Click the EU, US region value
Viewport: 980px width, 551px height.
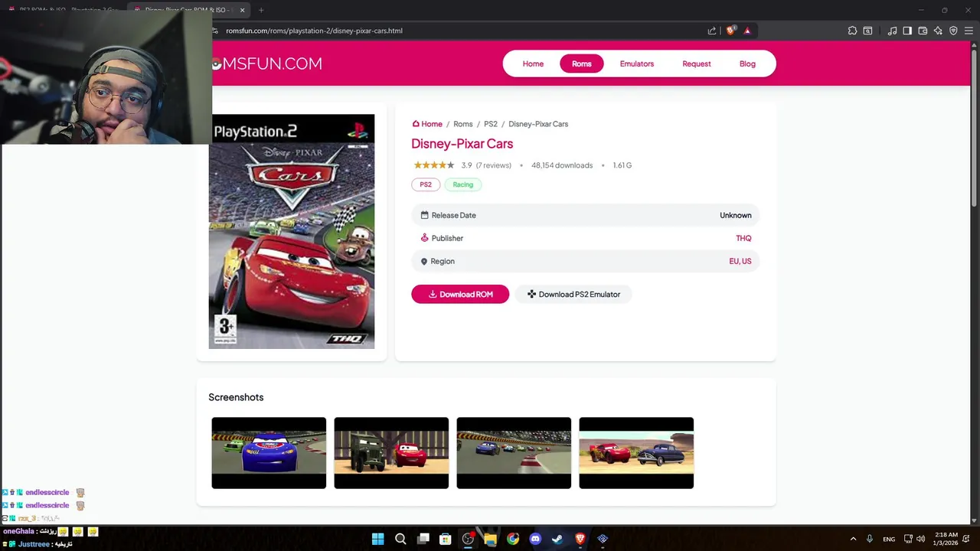(740, 261)
